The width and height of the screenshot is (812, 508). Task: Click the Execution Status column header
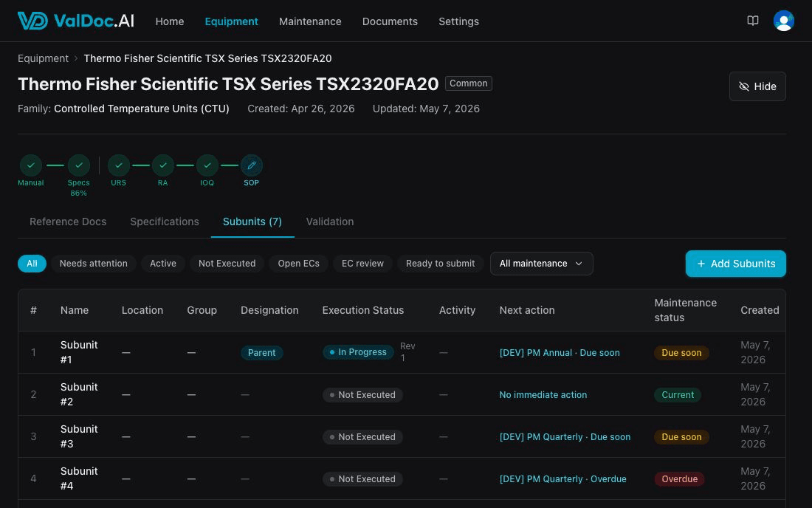362,310
